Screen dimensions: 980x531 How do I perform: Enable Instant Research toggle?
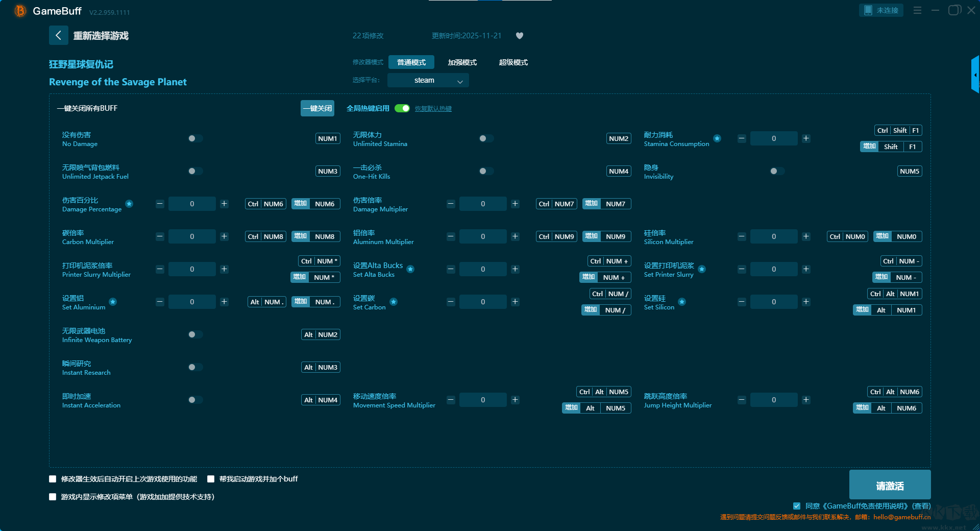tap(195, 367)
